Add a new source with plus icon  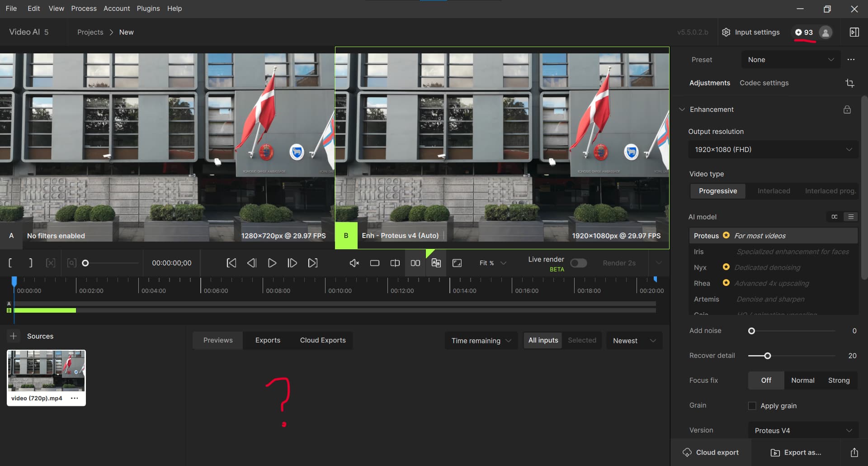14,336
